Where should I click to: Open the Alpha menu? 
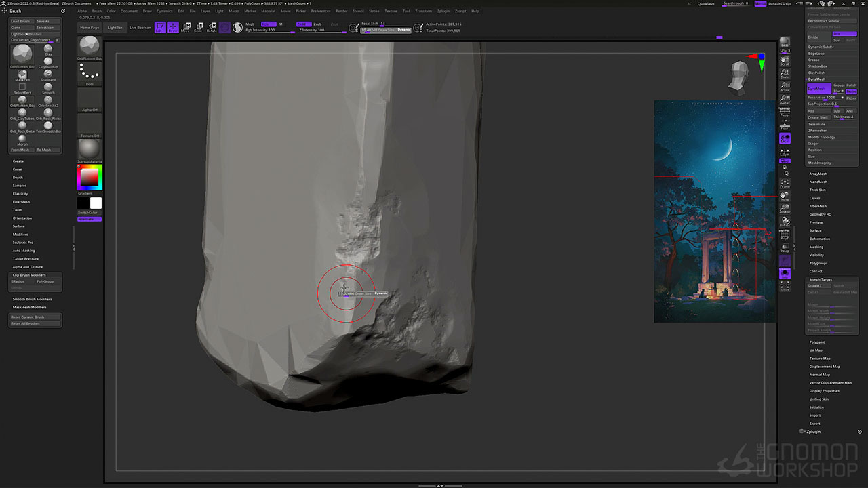tap(82, 11)
